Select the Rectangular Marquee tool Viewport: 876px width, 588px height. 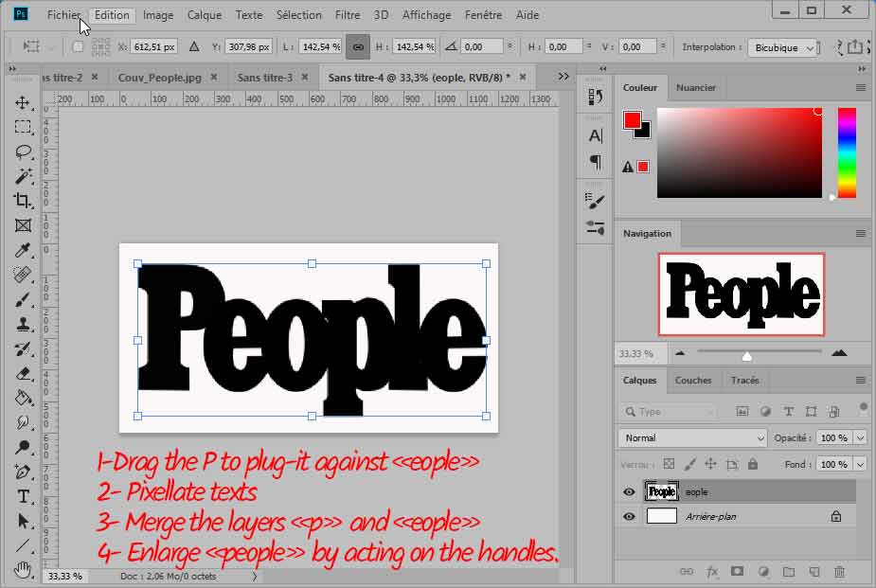click(x=23, y=127)
